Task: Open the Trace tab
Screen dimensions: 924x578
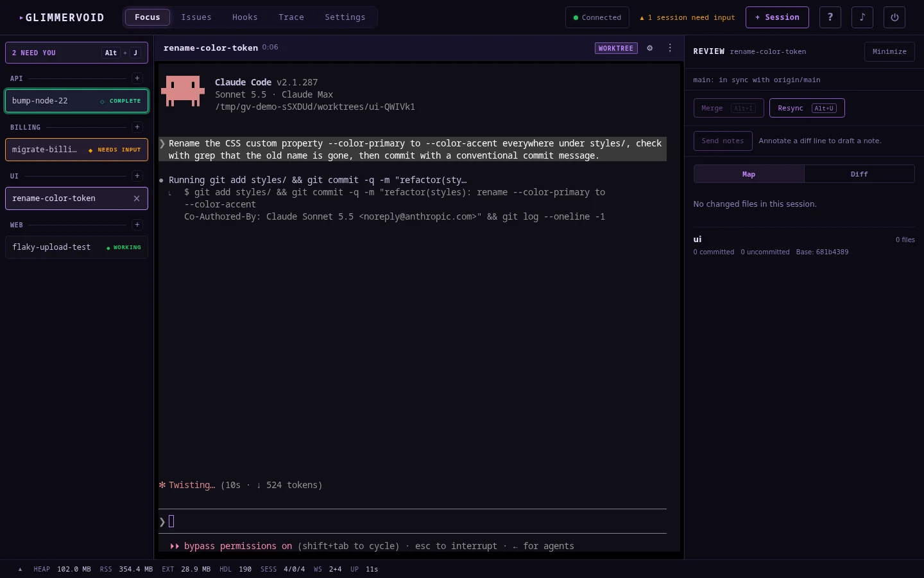Action: coord(291,17)
